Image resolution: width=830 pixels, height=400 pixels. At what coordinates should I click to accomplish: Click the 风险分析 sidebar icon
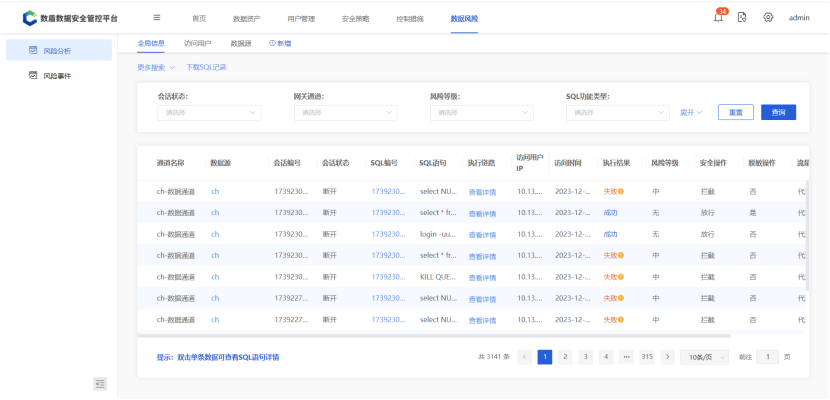tap(33, 50)
